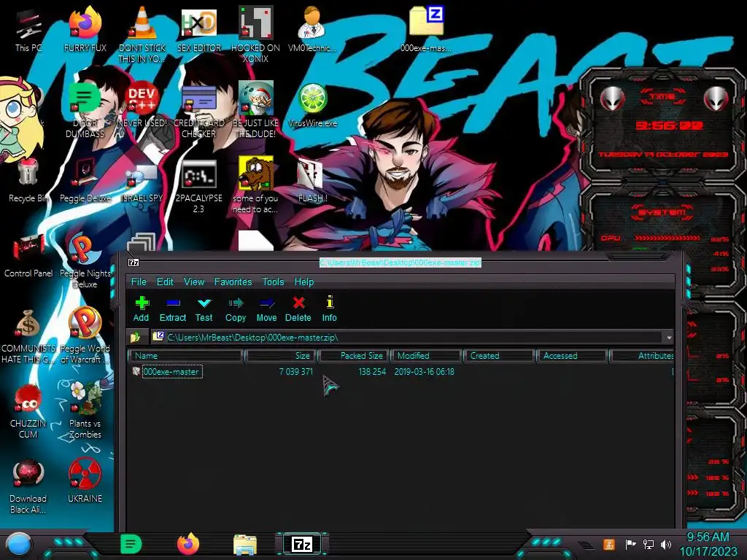Viewport: 747px width, 560px height.
Task: Open CREDIT CARD CHECKER desktop icon
Action: [199, 111]
